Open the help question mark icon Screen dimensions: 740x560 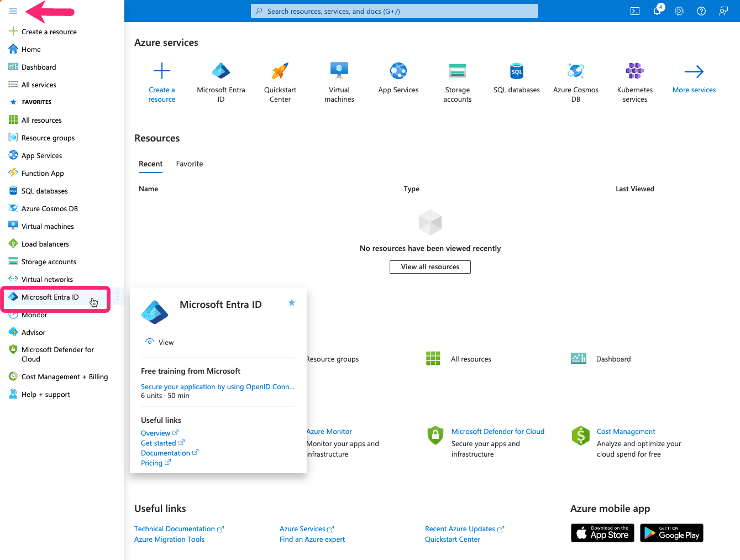tap(701, 11)
